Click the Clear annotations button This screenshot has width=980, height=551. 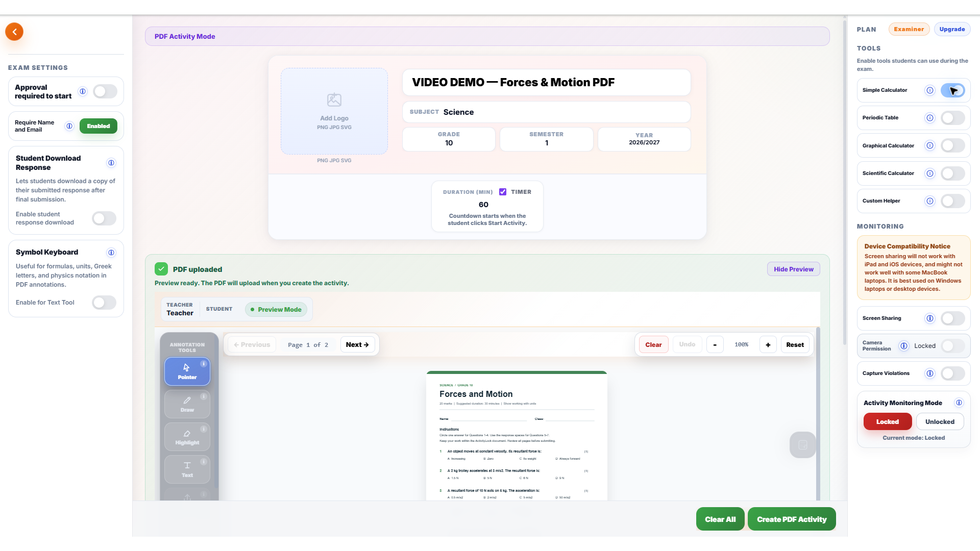pos(653,345)
